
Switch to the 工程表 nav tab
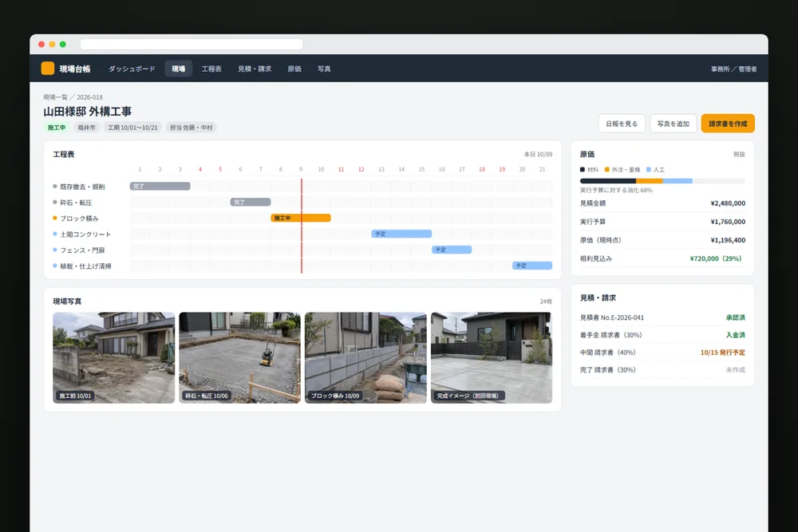tap(211, 69)
